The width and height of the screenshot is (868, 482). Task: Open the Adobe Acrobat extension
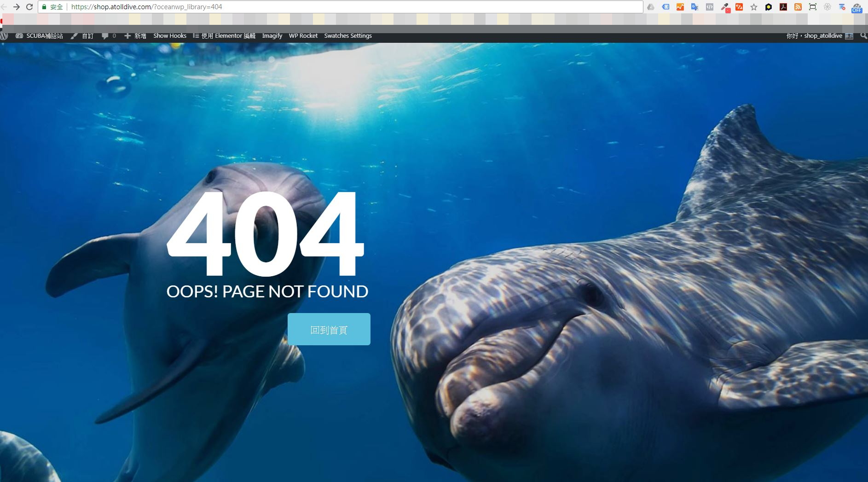pyautogui.click(x=783, y=7)
